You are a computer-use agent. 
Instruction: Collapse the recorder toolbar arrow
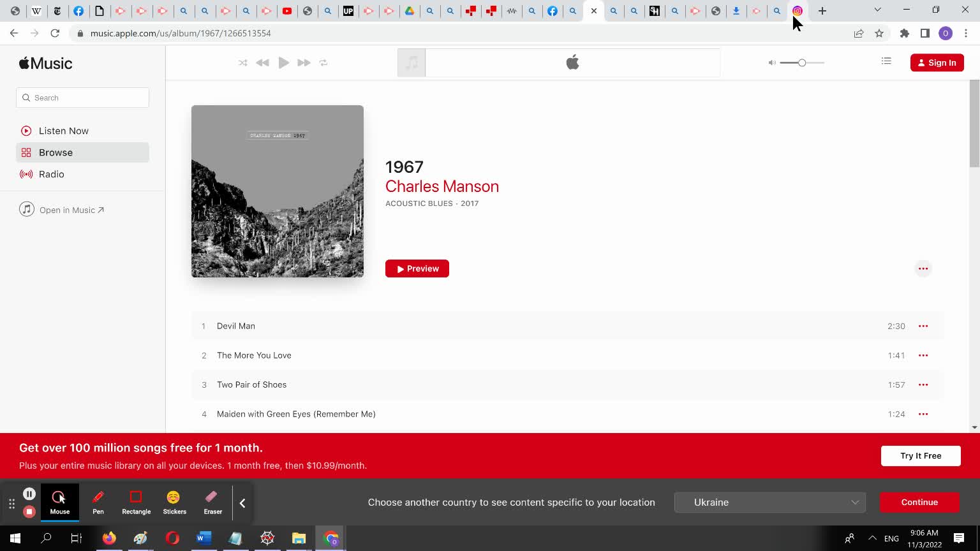click(x=242, y=503)
